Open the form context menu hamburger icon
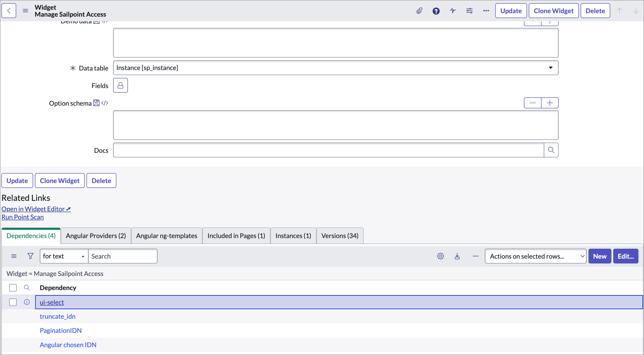 click(x=25, y=11)
